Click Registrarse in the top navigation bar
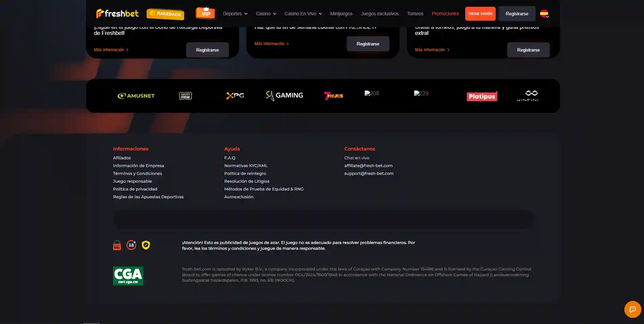The height and width of the screenshot is (324, 644). point(517,14)
